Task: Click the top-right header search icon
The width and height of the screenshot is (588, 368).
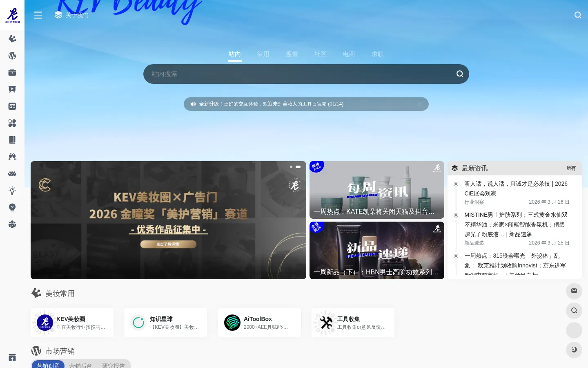Action: [578, 15]
